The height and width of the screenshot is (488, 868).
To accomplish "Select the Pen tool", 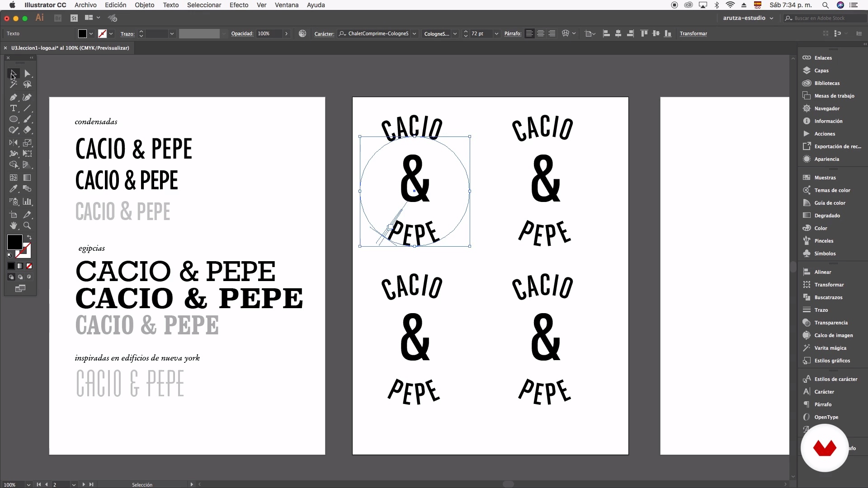I will (14, 97).
